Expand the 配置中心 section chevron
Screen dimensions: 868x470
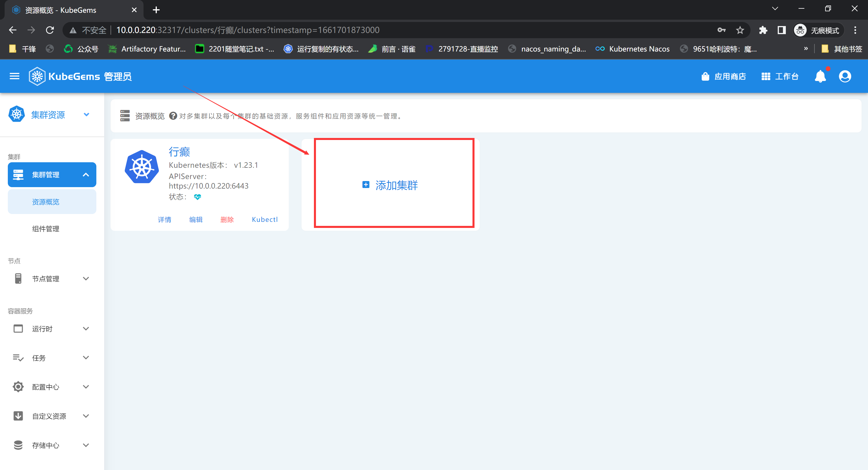pyautogui.click(x=86, y=387)
